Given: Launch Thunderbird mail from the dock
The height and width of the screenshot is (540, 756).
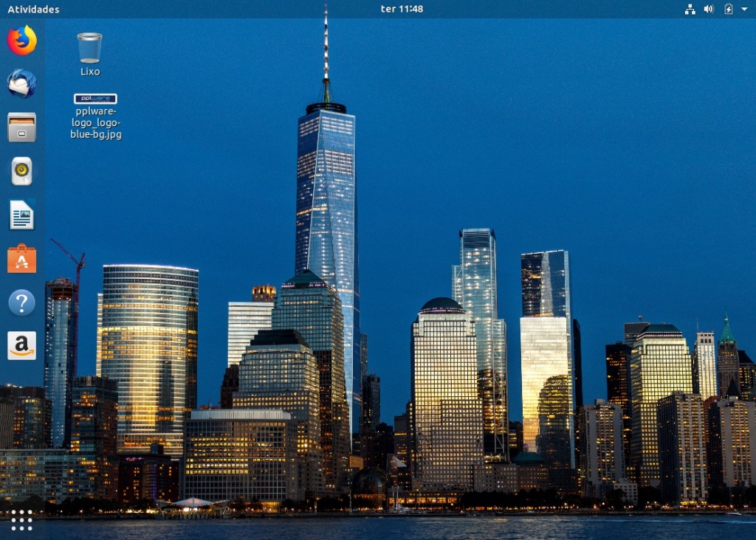Looking at the screenshot, I should (21, 84).
